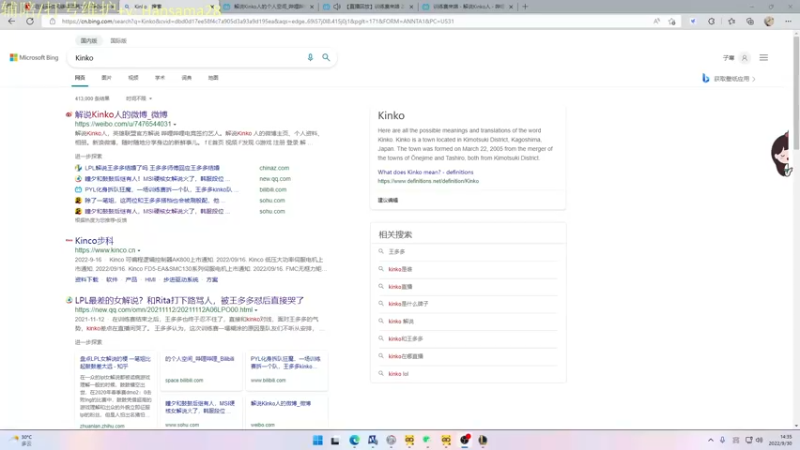This screenshot has width=800, height=450.
Task: Switch to the 图片 results tab
Action: coord(106,78)
